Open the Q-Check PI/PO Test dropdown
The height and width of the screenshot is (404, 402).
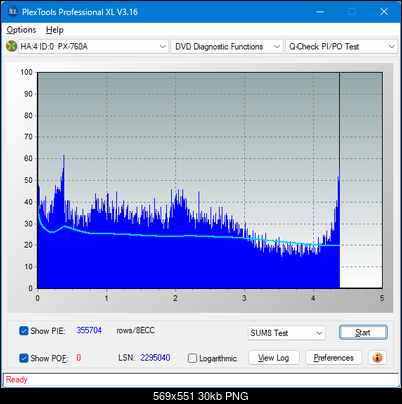[342, 46]
